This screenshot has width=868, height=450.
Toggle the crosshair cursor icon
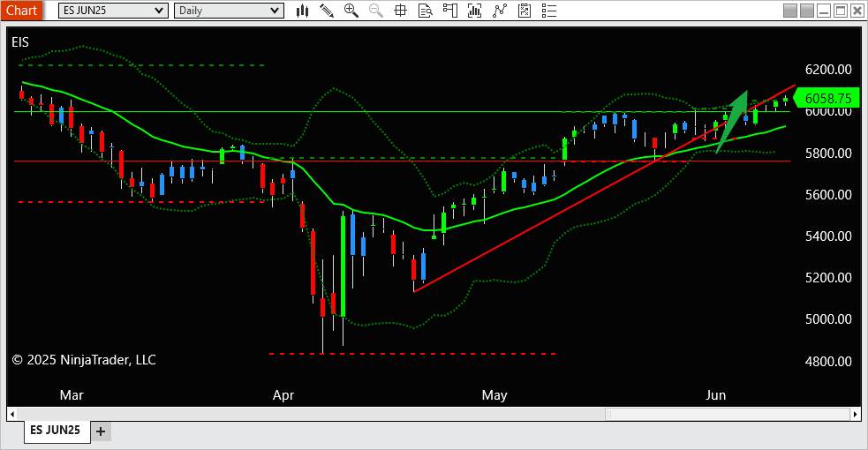click(x=400, y=11)
